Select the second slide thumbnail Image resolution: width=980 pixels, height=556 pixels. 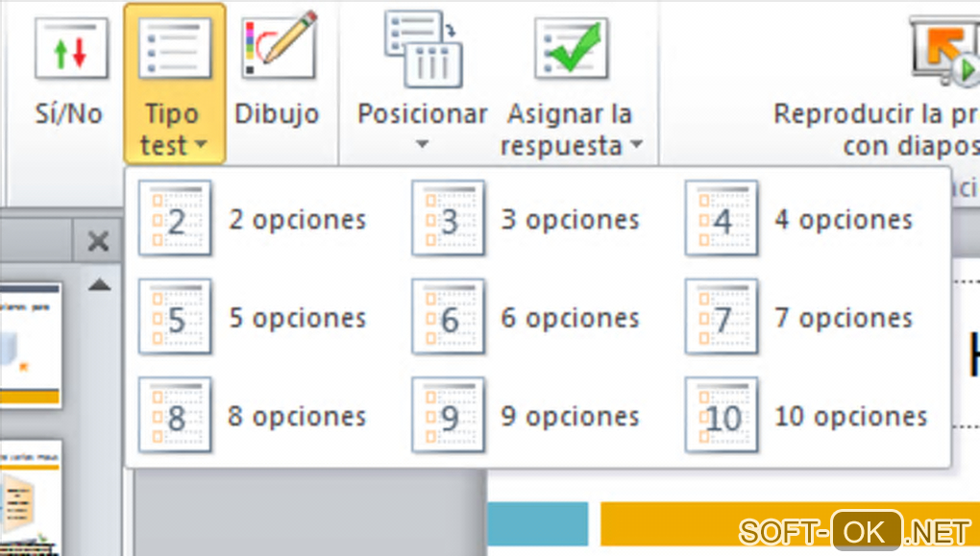(31, 499)
